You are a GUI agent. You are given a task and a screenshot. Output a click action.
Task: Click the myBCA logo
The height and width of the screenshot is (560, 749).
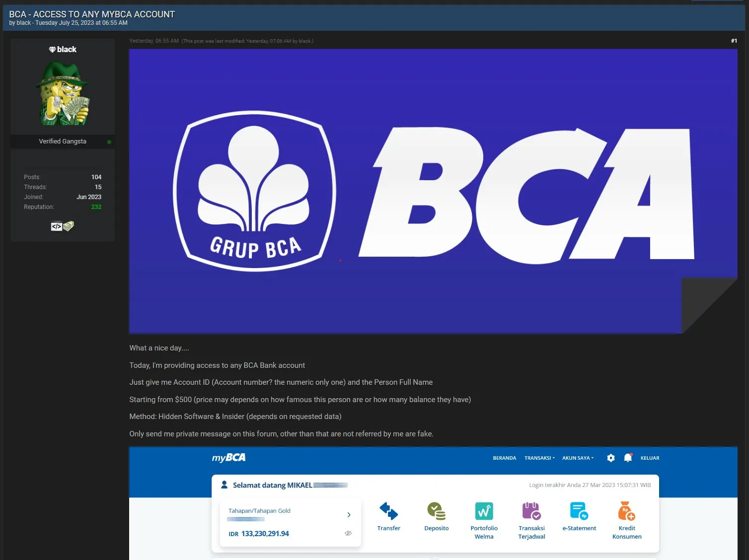tap(228, 458)
